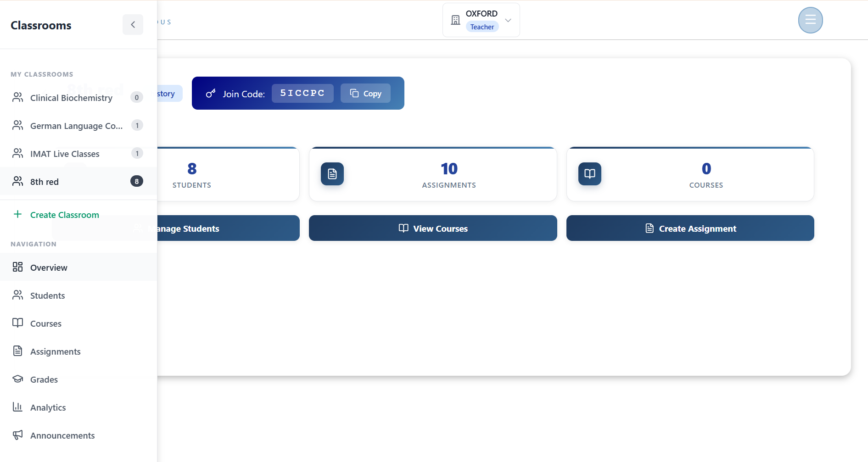Collapse the Classrooms sidebar with the chevron button
Image resolution: width=868 pixels, height=462 pixels.
point(133,25)
